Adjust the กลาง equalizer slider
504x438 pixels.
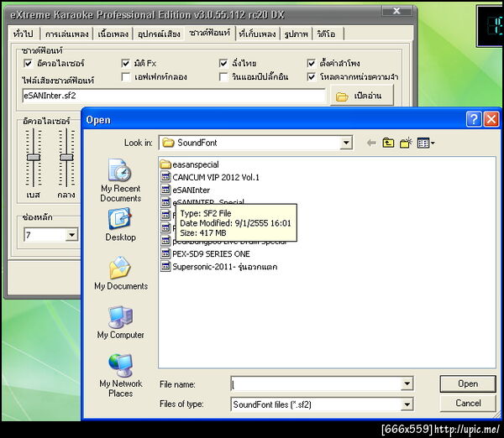tap(66, 158)
